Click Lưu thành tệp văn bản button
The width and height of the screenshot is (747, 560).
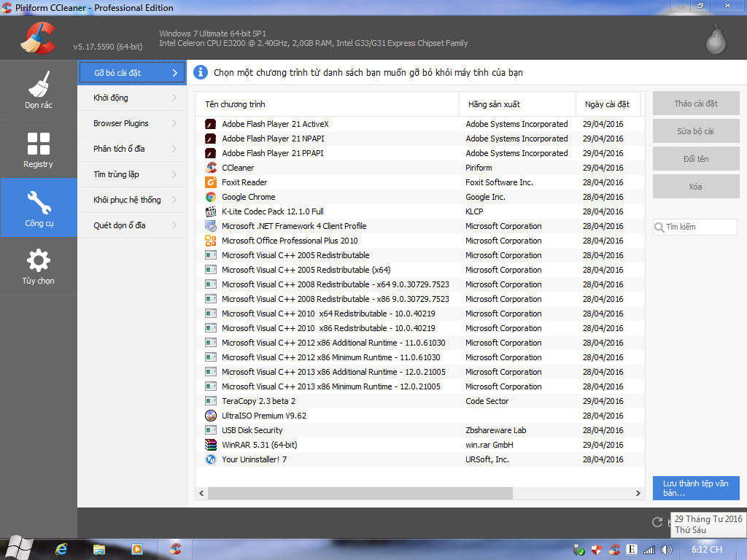pos(695,488)
